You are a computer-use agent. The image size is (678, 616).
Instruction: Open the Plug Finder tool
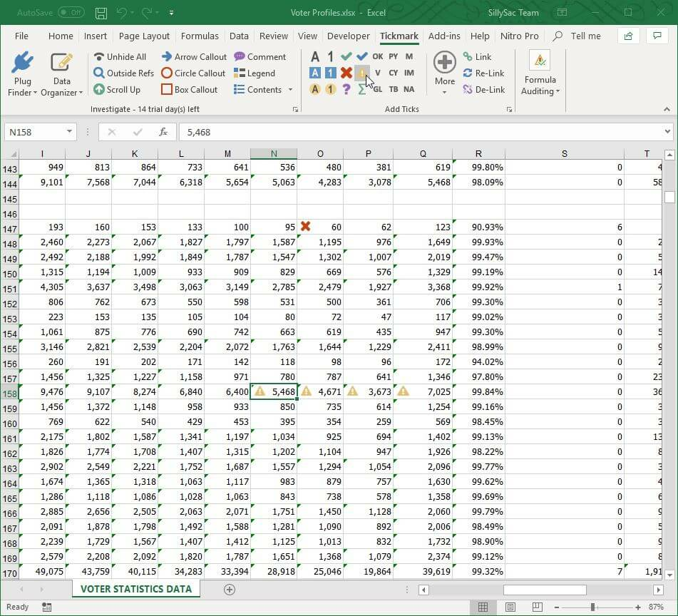click(22, 73)
